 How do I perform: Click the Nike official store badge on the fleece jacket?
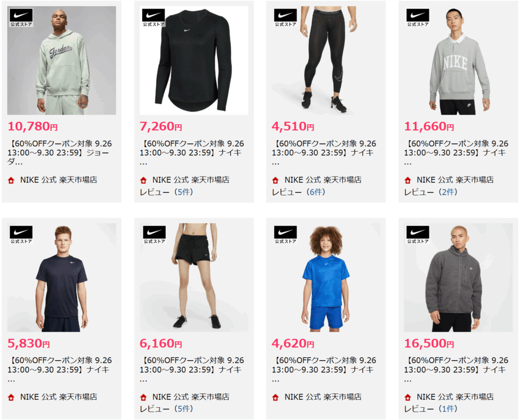click(x=417, y=235)
